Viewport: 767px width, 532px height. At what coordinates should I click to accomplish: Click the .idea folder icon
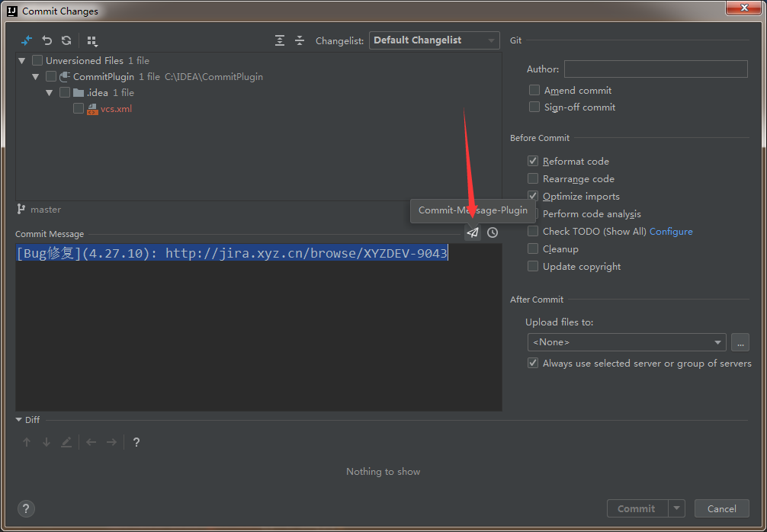(x=79, y=92)
